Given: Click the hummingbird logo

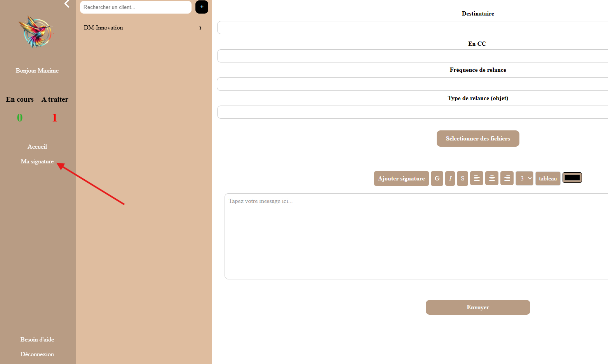Looking at the screenshot, I should pos(36,32).
